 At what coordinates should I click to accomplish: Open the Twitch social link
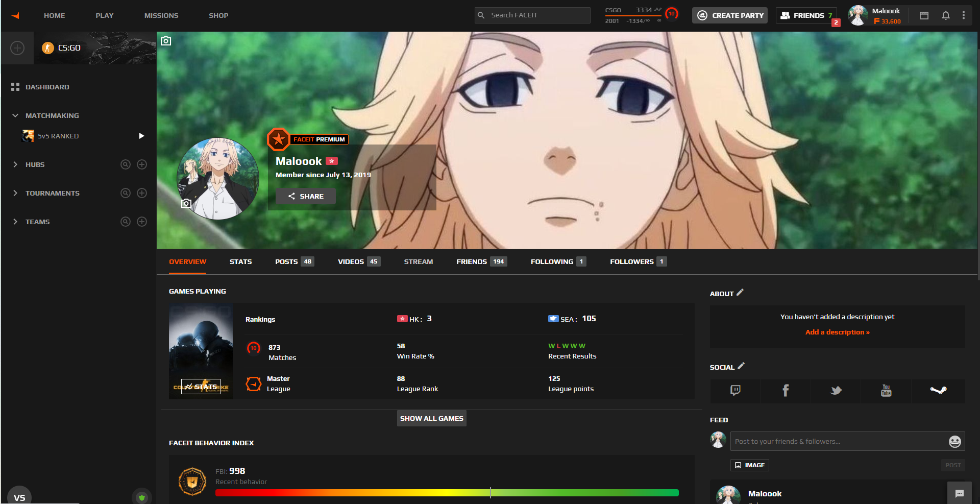tap(736, 391)
